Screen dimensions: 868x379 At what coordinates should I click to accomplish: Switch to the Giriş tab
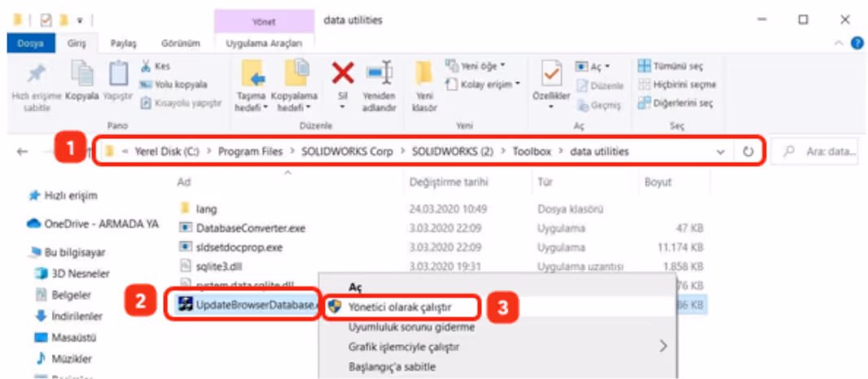click(x=77, y=43)
